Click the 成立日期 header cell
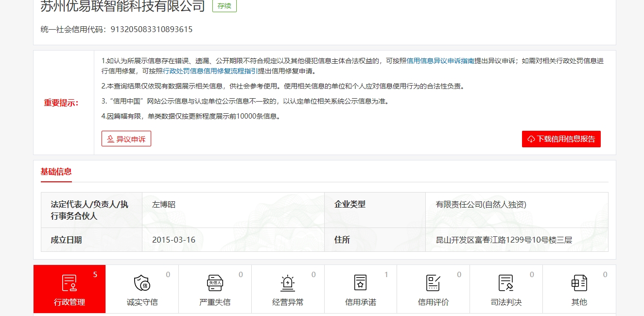The height and width of the screenshot is (316, 644). pyautogui.click(x=91, y=240)
